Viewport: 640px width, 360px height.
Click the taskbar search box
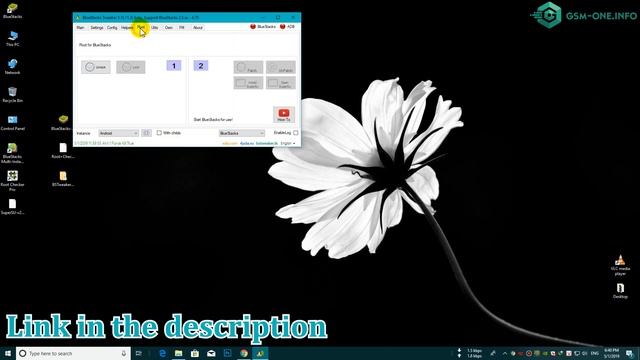(73, 353)
